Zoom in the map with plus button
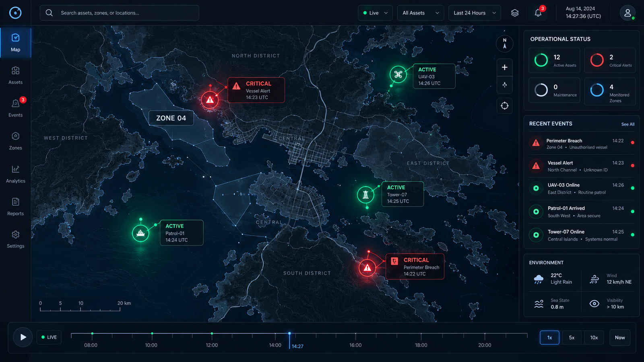Image resolution: width=644 pixels, height=362 pixels. [505, 67]
